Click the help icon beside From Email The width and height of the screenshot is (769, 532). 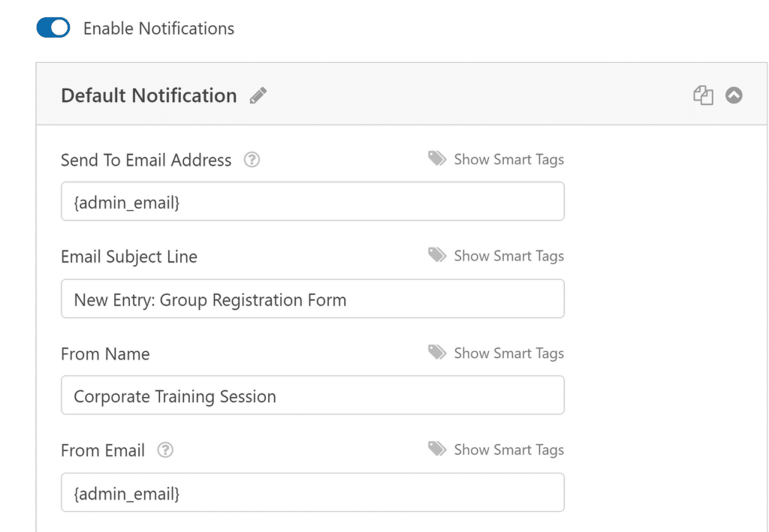pos(164,449)
